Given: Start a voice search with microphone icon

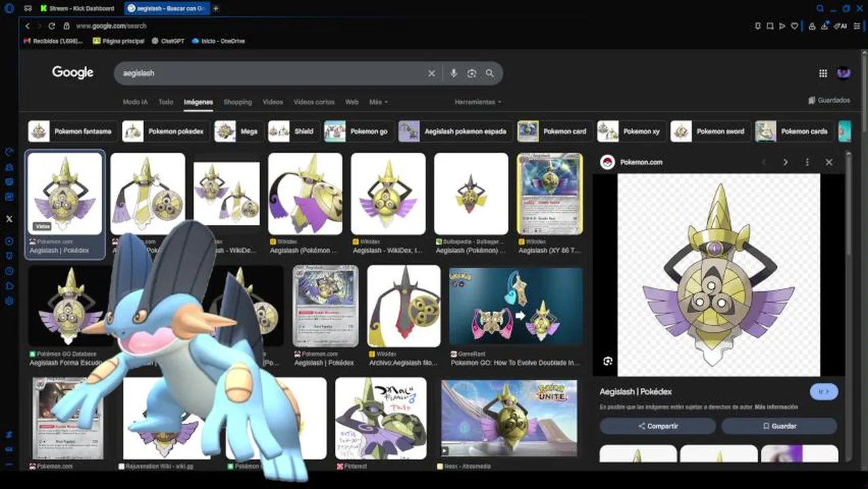Looking at the screenshot, I should pos(453,73).
